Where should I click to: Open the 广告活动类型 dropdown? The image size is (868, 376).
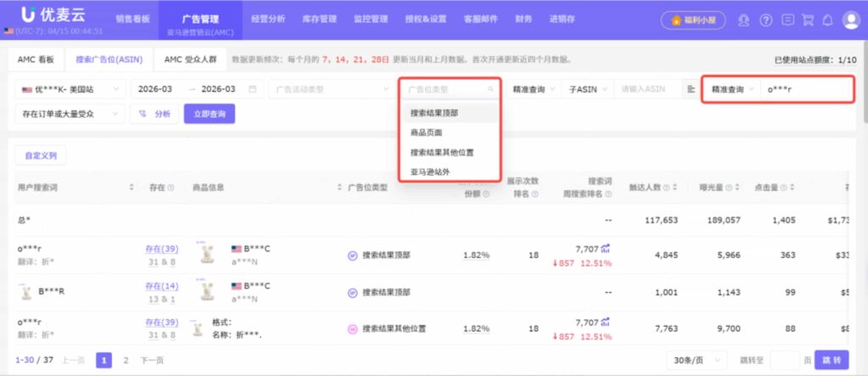331,89
